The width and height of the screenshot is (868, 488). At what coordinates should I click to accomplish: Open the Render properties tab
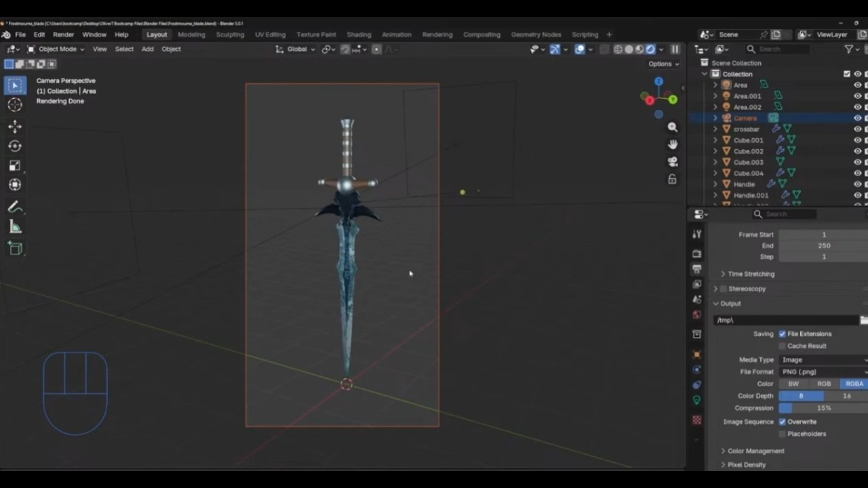696,253
